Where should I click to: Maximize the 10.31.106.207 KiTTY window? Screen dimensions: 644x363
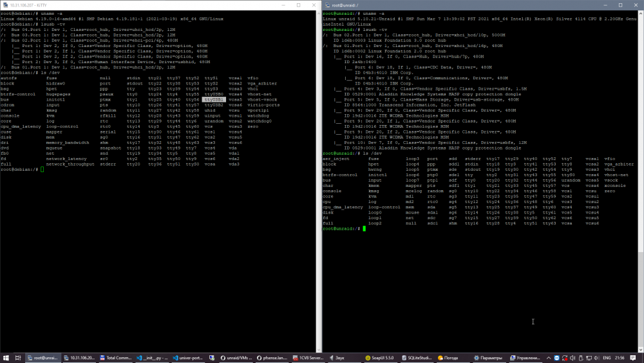(x=299, y=5)
